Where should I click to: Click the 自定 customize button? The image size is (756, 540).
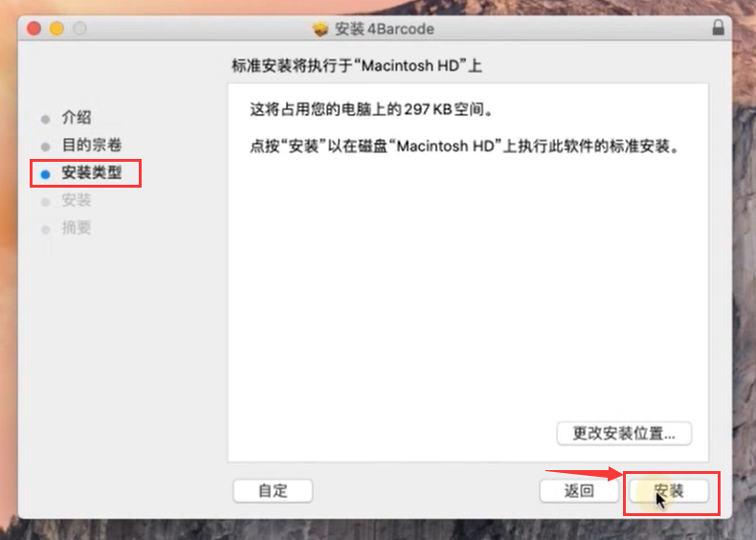click(x=273, y=491)
